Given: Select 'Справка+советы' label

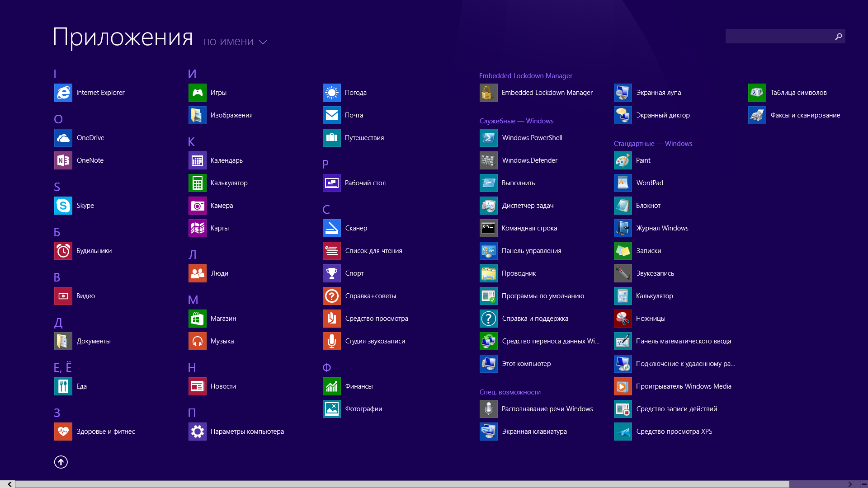Looking at the screenshot, I should tap(371, 296).
